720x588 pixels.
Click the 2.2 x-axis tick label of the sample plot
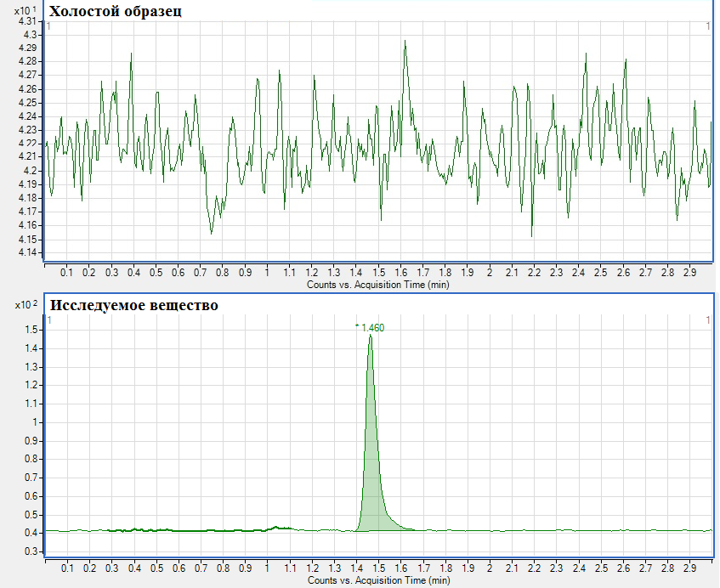(534, 568)
